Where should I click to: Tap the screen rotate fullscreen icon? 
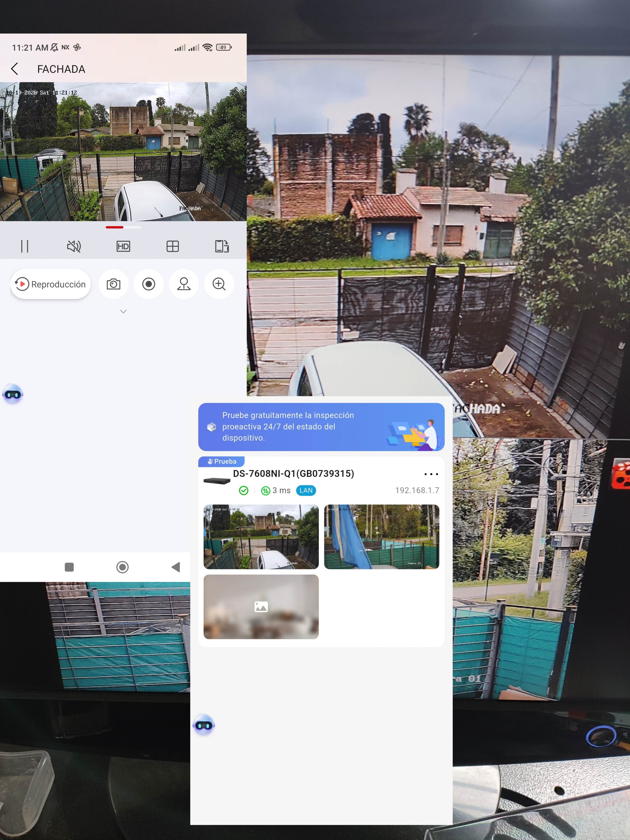222,246
